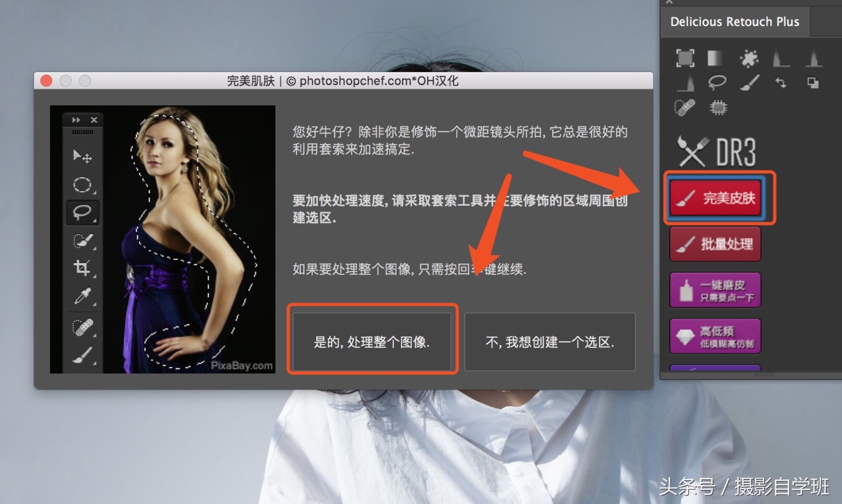Switch to the Delicious Retouch Plus panel tab

click(x=735, y=22)
